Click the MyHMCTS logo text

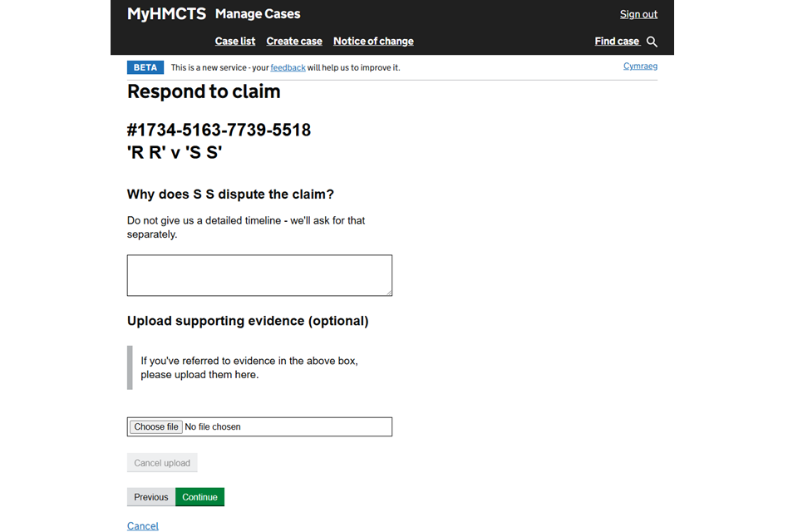click(166, 14)
